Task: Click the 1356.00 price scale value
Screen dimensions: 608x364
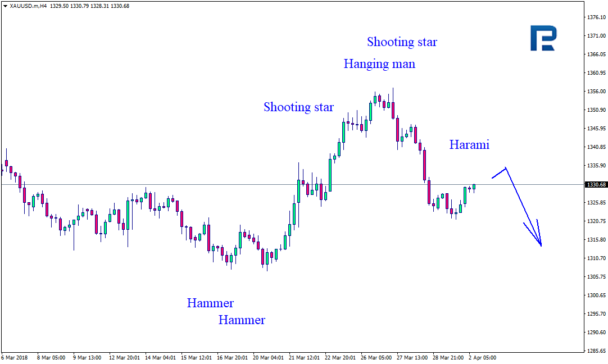Action: [596, 92]
